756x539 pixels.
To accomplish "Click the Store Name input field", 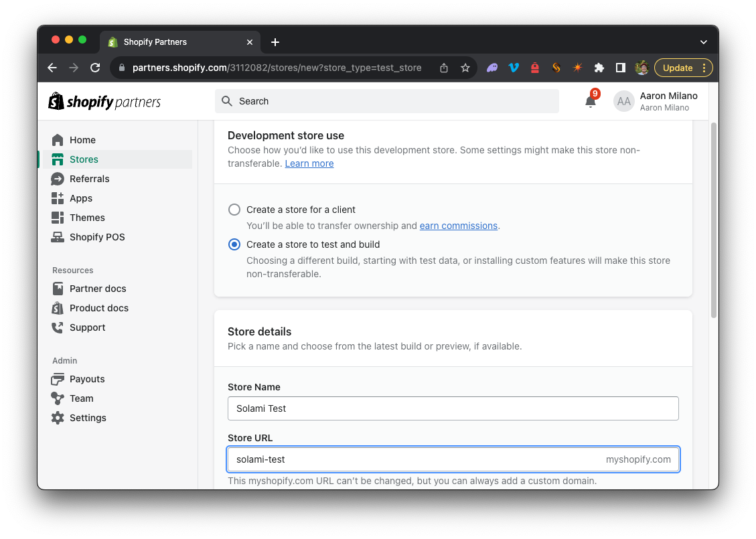I will coord(453,408).
